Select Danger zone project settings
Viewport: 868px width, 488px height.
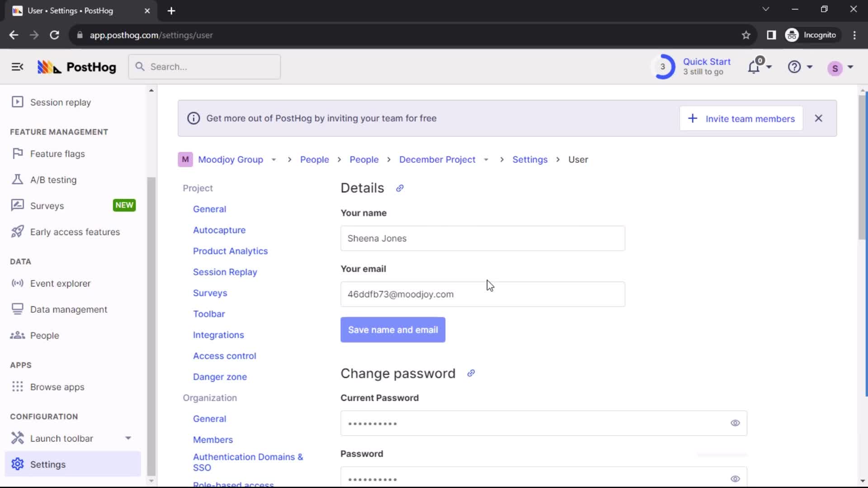[220, 376]
